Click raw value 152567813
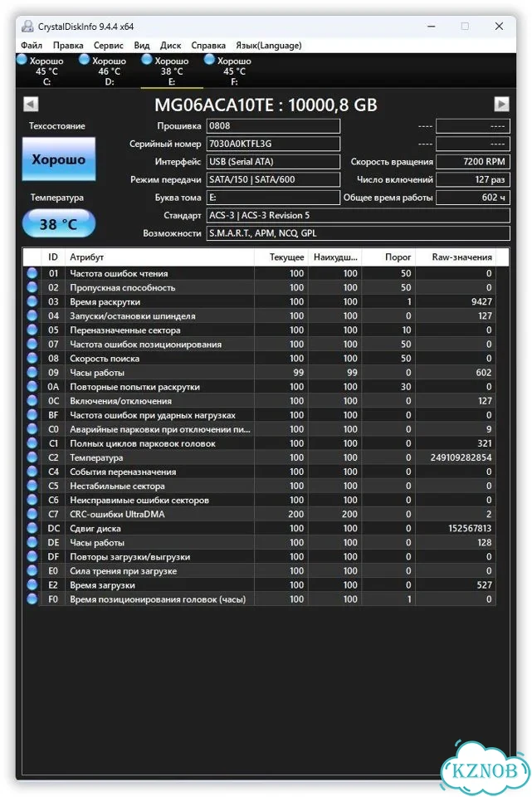This screenshot has height=797, width=532. click(470, 528)
